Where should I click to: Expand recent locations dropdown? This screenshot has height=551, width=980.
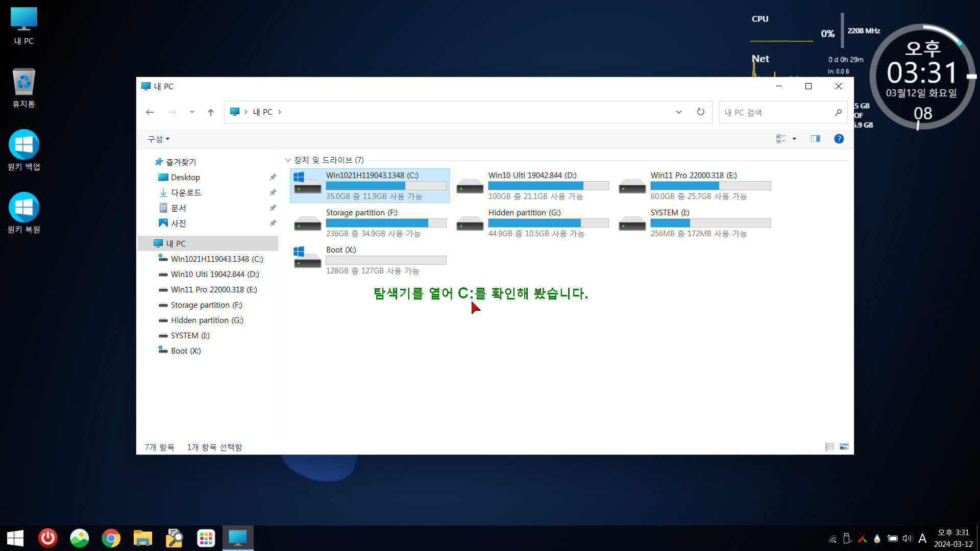coord(192,112)
